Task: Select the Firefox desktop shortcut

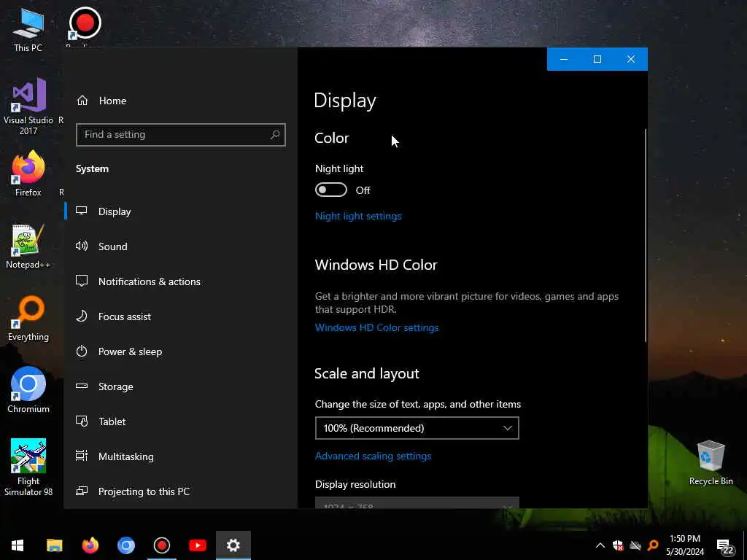Action: pos(28,174)
